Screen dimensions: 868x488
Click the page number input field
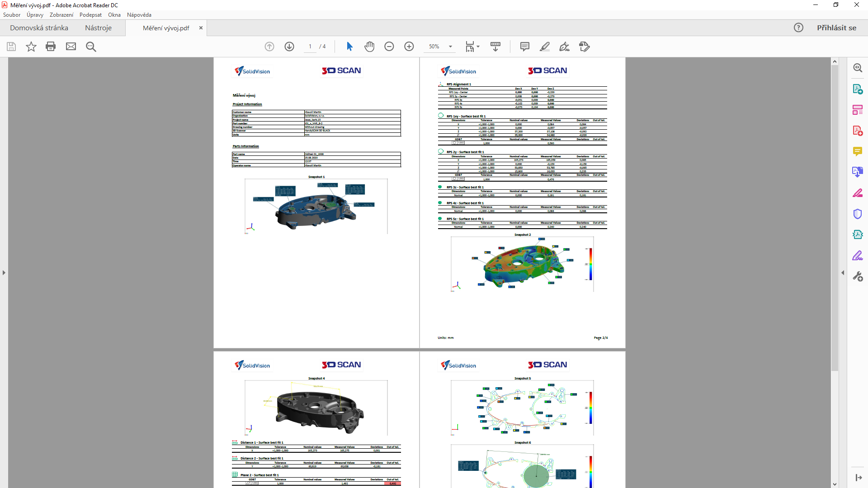(x=310, y=47)
